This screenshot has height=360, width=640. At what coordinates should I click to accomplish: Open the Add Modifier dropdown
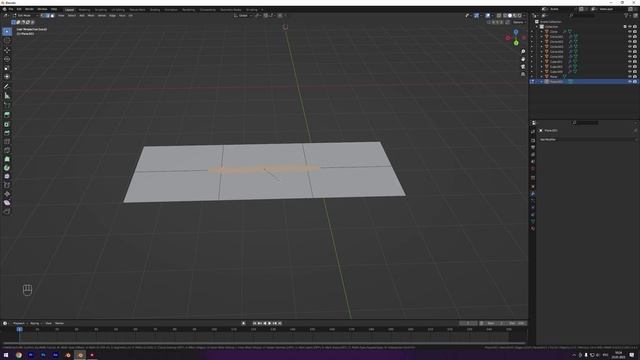pyautogui.click(x=587, y=139)
